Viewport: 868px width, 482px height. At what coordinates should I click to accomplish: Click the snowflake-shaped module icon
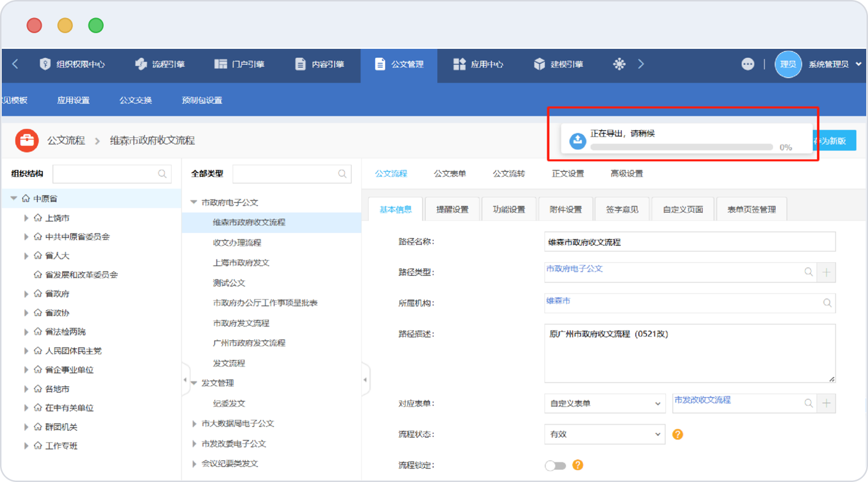point(619,64)
